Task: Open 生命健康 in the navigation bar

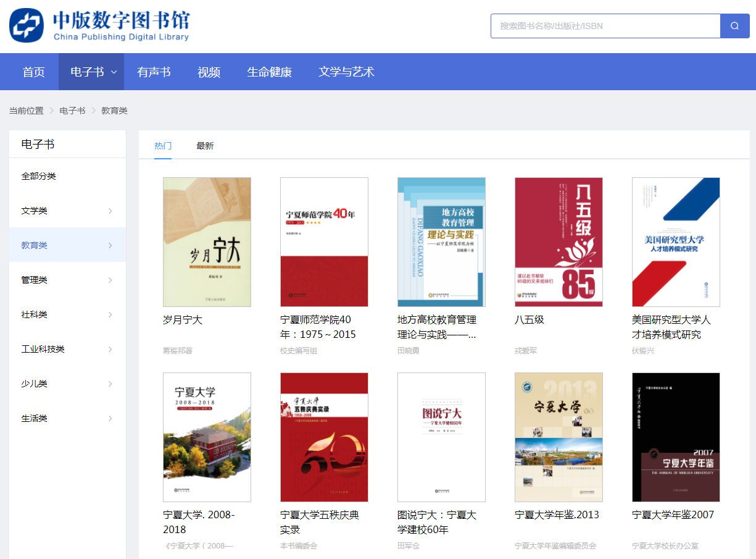Action: click(269, 72)
